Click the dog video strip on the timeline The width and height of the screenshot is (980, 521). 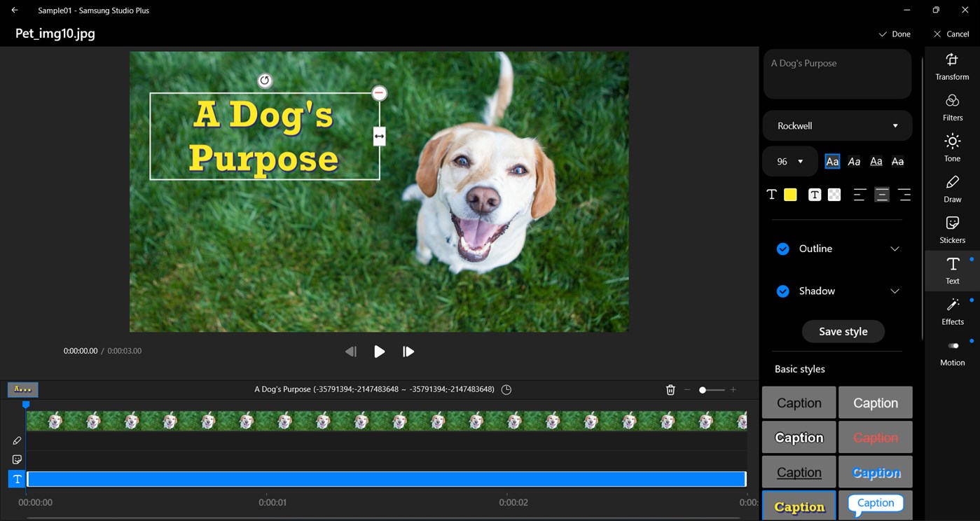click(387, 421)
